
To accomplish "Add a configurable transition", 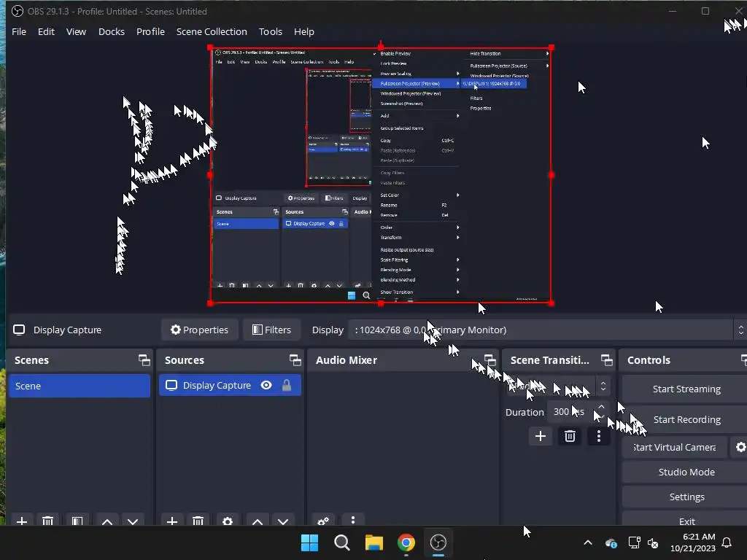I will 541,436.
